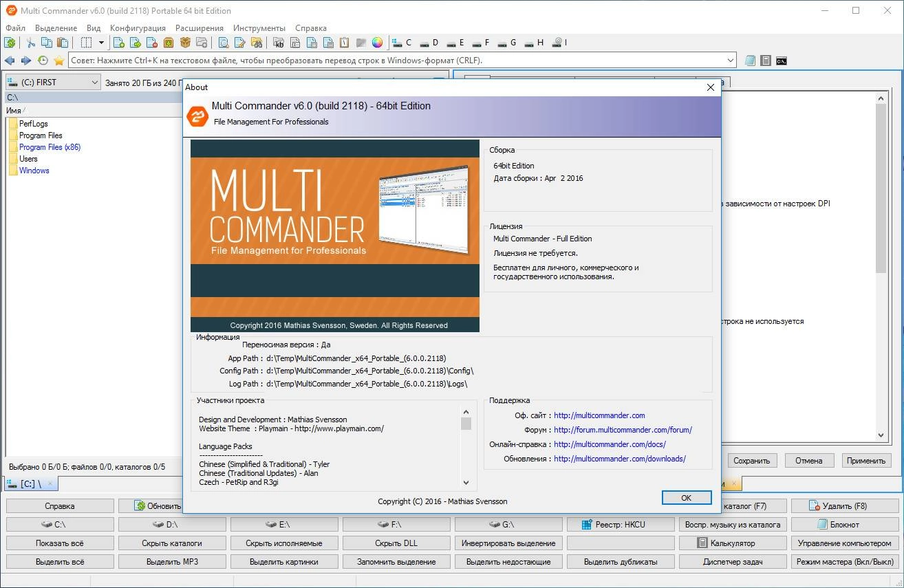Click the Paste clipboard toolbar icon
This screenshot has height=588, width=904.
tap(62, 43)
